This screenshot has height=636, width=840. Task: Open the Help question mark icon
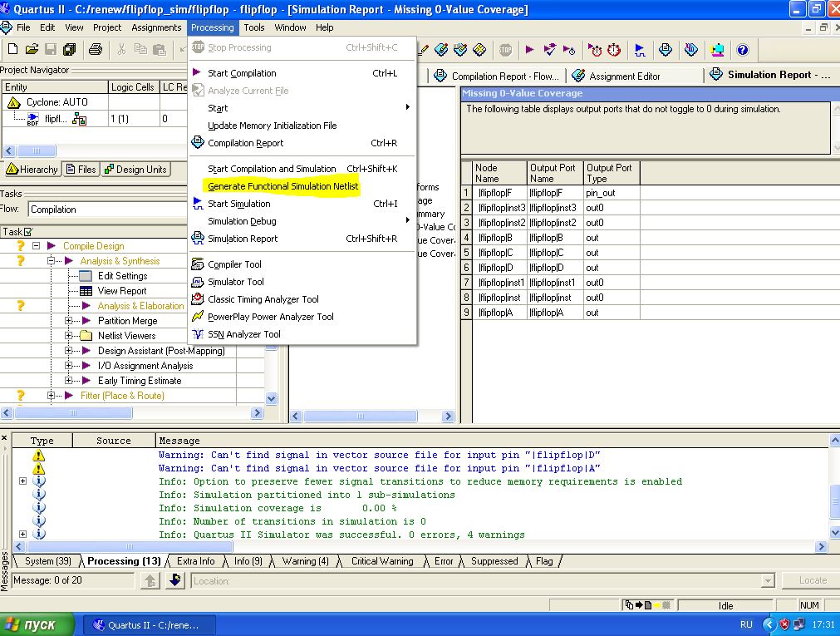742,50
